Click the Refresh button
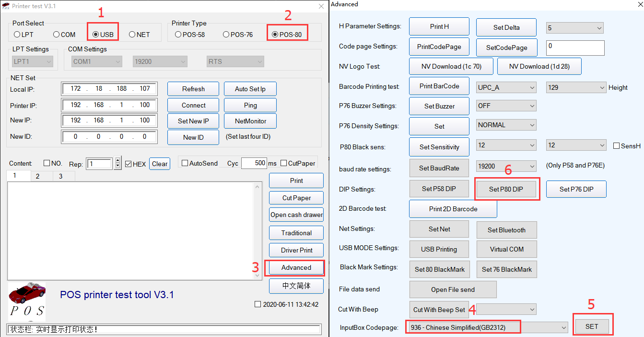Screen dimensions: 644x337 click(x=193, y=89)
